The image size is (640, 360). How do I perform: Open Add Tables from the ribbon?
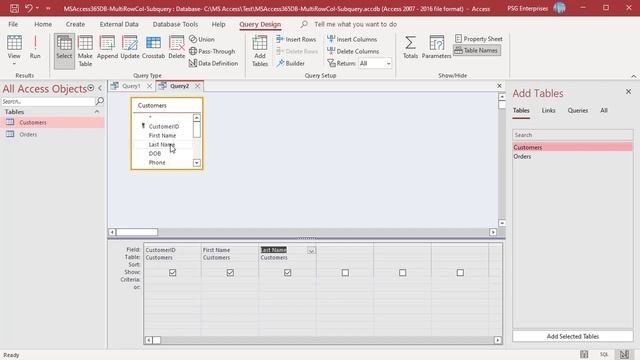[260, 51]
